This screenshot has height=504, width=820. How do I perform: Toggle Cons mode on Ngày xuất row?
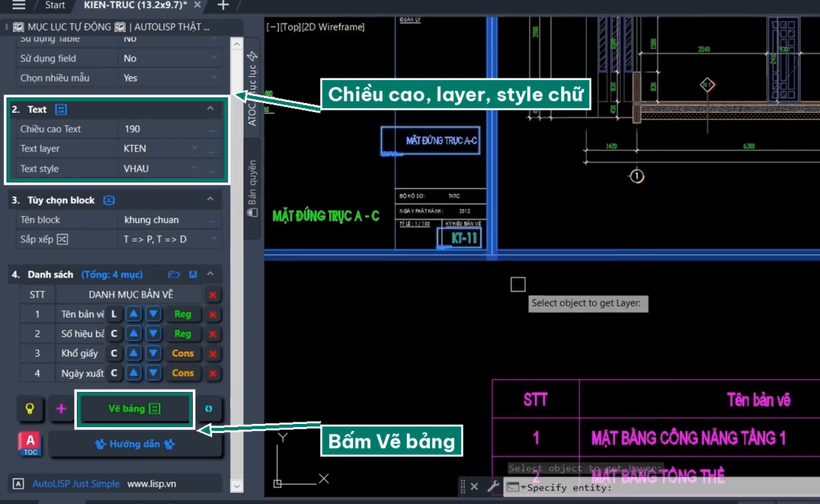tap(183, 373)
